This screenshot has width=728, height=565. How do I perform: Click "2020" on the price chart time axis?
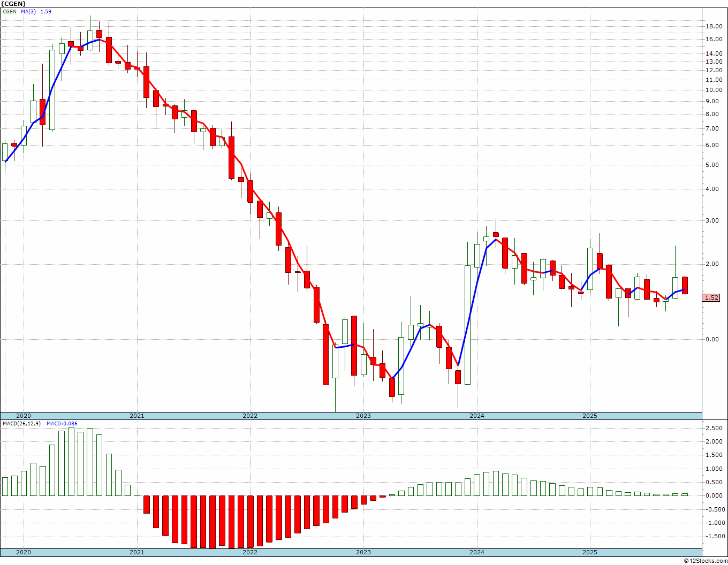(x=24, y=416)
